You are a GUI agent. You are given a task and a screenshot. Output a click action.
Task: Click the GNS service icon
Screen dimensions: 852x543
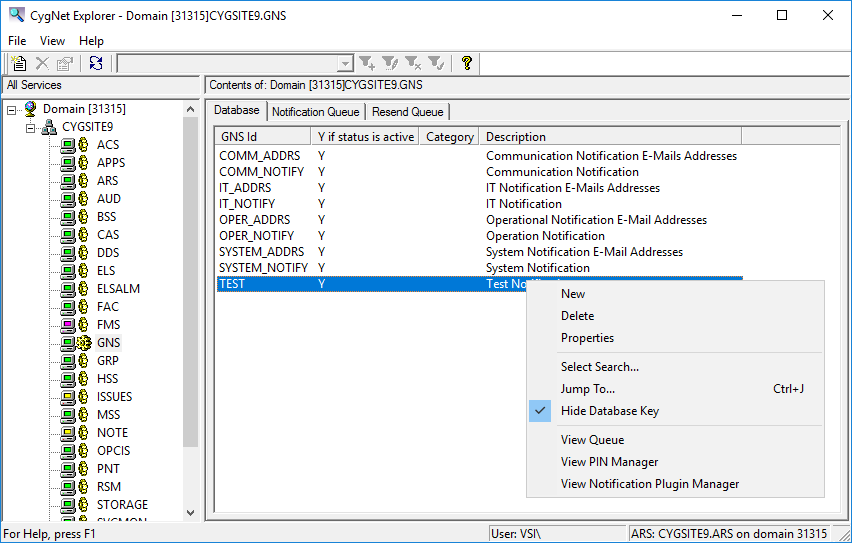(x=76, y=342)
